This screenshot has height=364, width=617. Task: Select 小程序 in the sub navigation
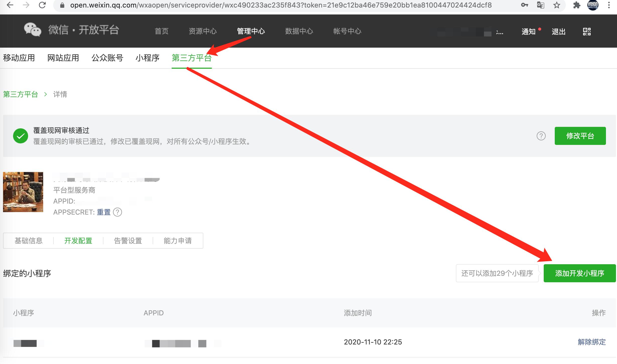147,58
